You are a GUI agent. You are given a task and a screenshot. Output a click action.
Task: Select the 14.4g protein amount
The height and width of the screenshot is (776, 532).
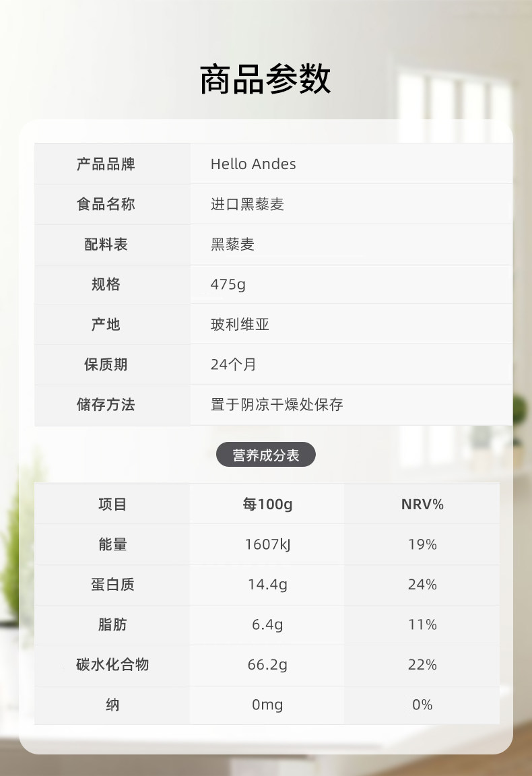click(267, 585)
